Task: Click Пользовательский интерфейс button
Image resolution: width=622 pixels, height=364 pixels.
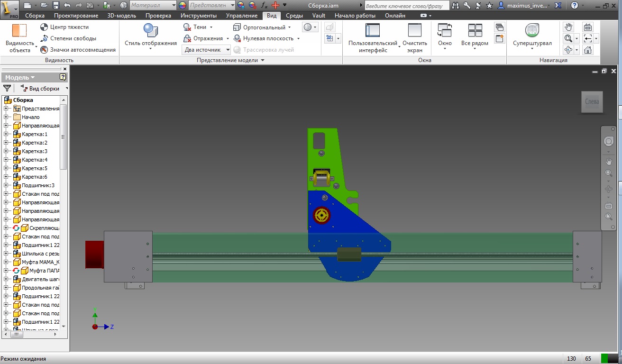Action: (373, 30)
